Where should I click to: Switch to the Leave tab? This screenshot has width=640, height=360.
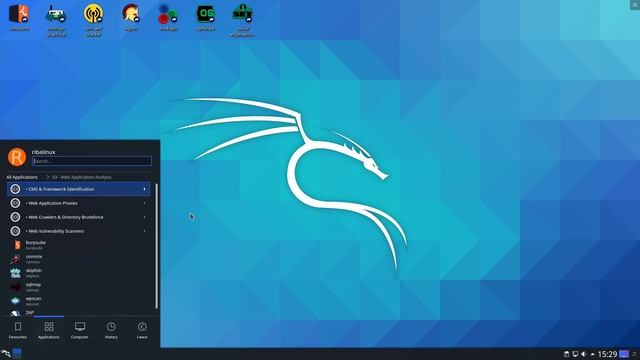coord(142,330)
